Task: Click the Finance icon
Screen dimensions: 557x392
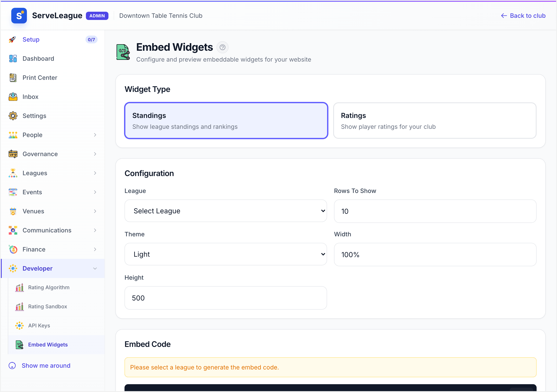Action: pyautogui.click(x=13, y=249)
